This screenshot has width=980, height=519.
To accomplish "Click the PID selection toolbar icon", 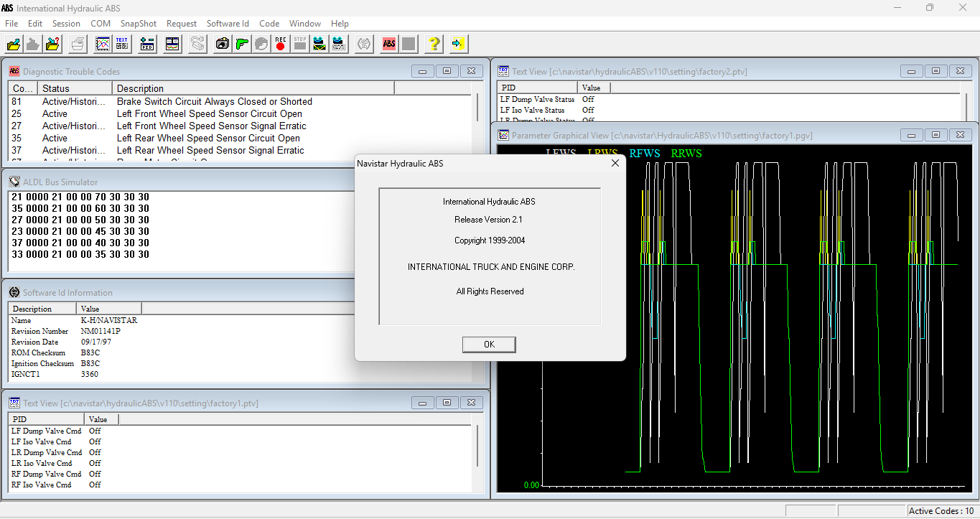I will click(147, 44).
